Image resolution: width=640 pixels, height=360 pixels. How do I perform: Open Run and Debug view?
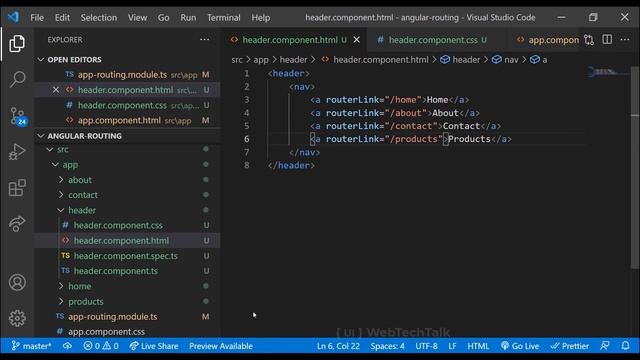pos(17,151)
